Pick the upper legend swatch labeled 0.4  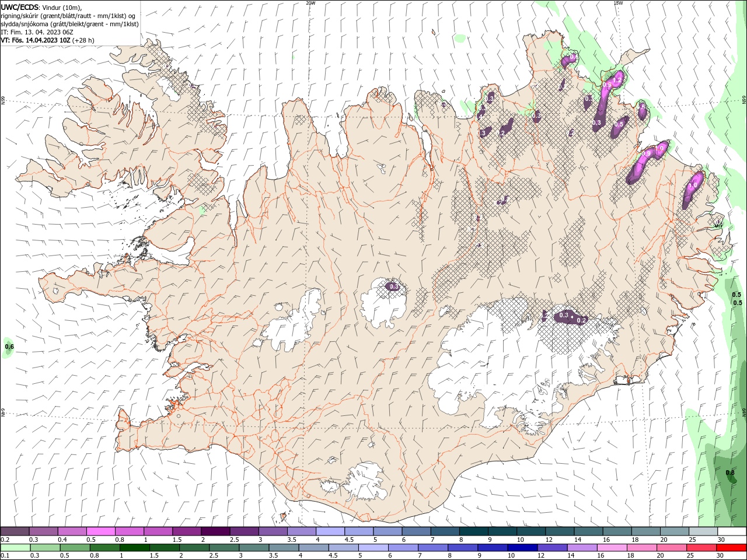(72, 531)
